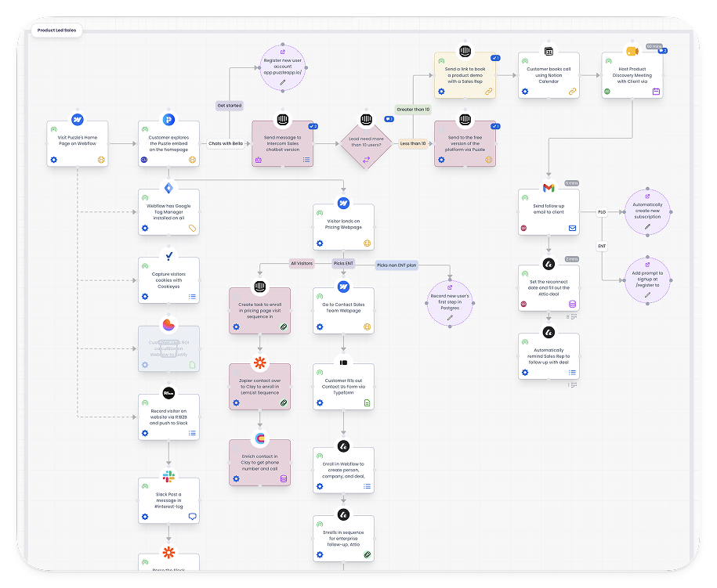Click tag icon in Webflow has Google Tag Manager card

click(192, 228)
